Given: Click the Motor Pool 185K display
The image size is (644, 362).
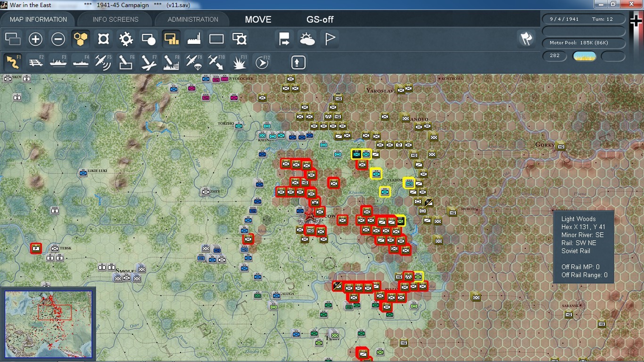Looking at the screenshot, I should click(584, 43).
